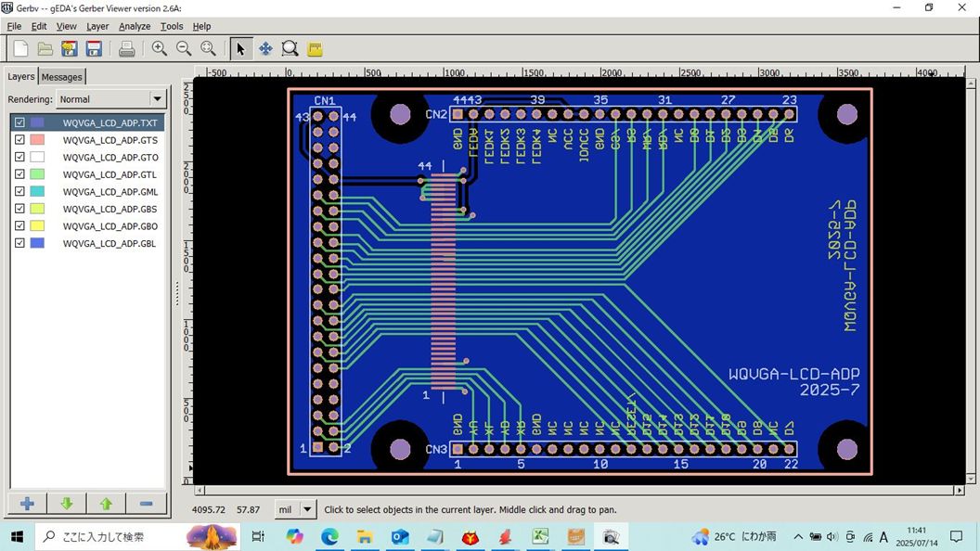Switch to the Messages tab
This screenshot has height=551, width=980.
[x=62, y=77]
